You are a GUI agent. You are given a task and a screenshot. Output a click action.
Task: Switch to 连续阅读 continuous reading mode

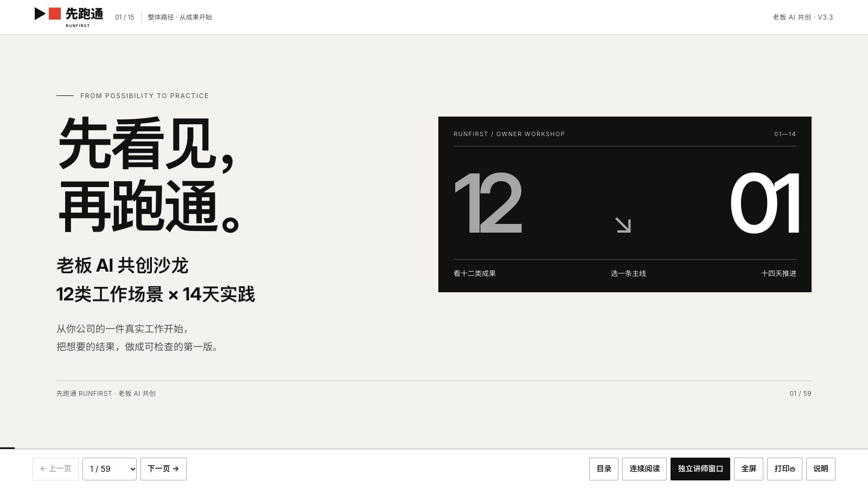644,469
